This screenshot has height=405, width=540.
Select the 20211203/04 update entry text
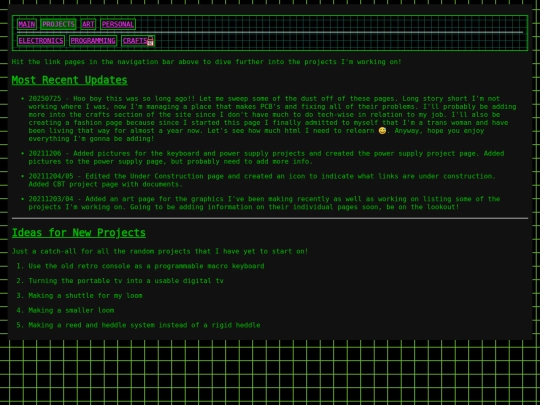[264, 203]
